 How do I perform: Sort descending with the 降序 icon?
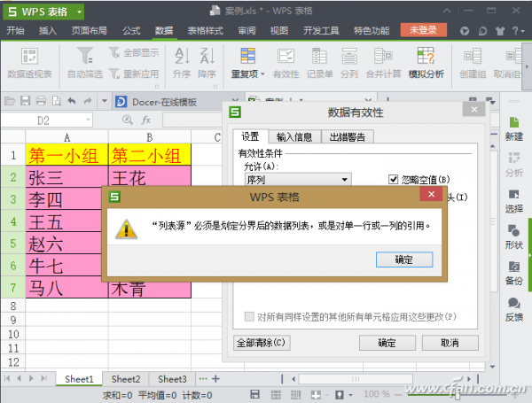point(207,63)
